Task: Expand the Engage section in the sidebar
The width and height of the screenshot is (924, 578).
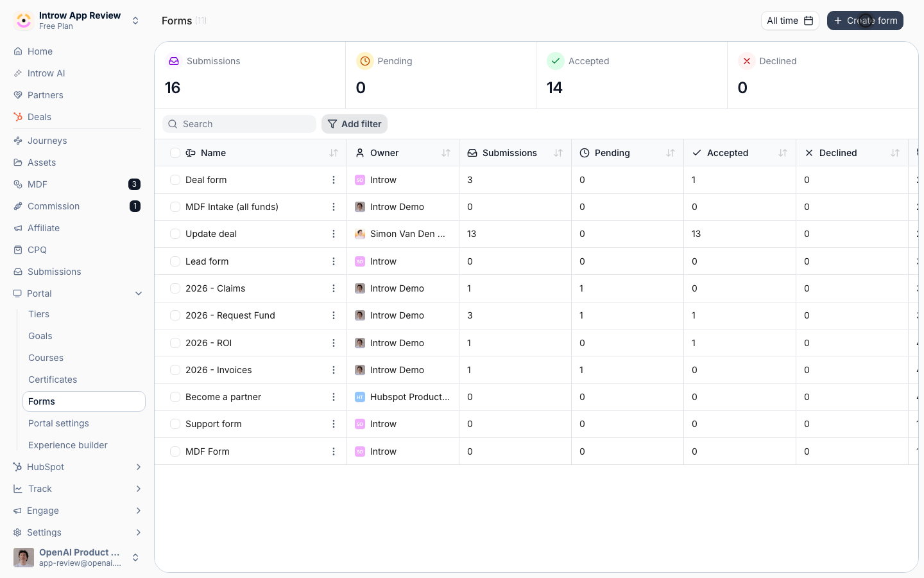Action: [x=139, y=511]
